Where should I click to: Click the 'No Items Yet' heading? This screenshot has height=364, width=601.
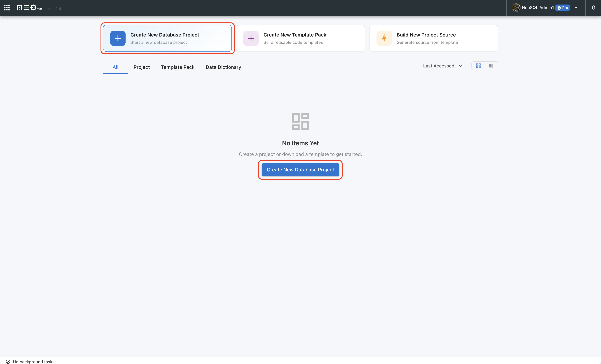(x=300, y=143)
